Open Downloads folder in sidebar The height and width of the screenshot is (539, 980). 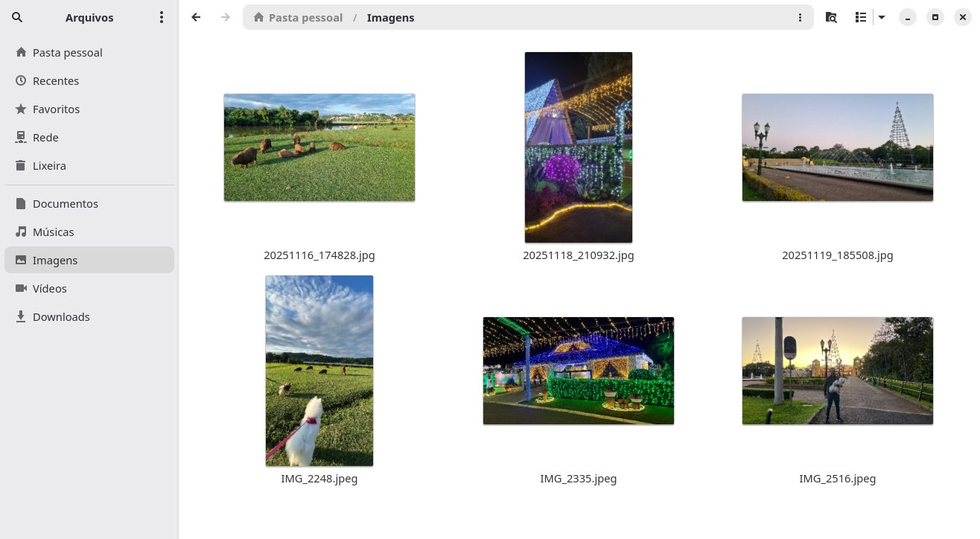(61, 317)
